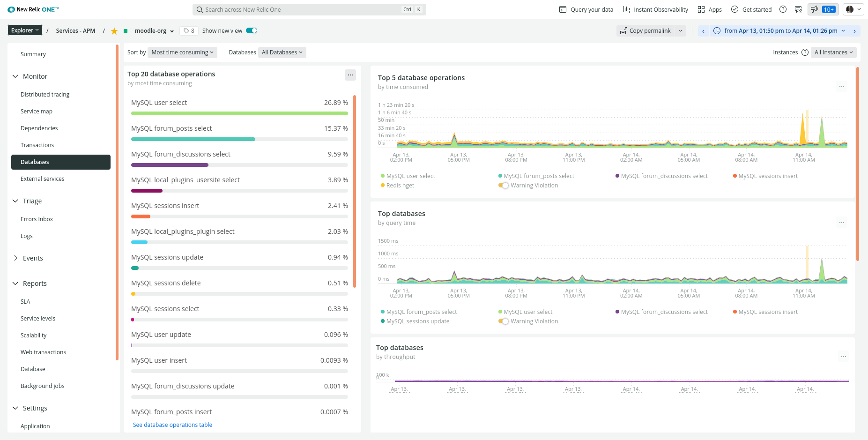Open Summary in sidebar
The height and width of the screenshot is (440, 868).
point(33,54)
